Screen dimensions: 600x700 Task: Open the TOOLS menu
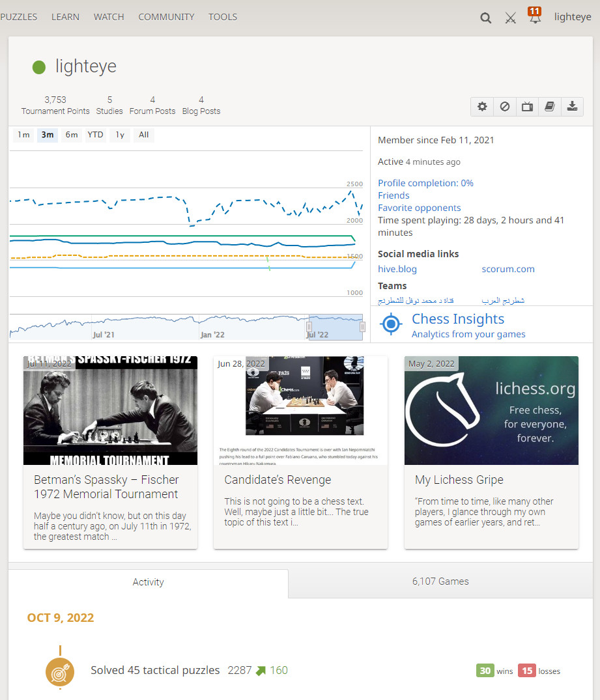pyautogui.click(x=223, y=17)
